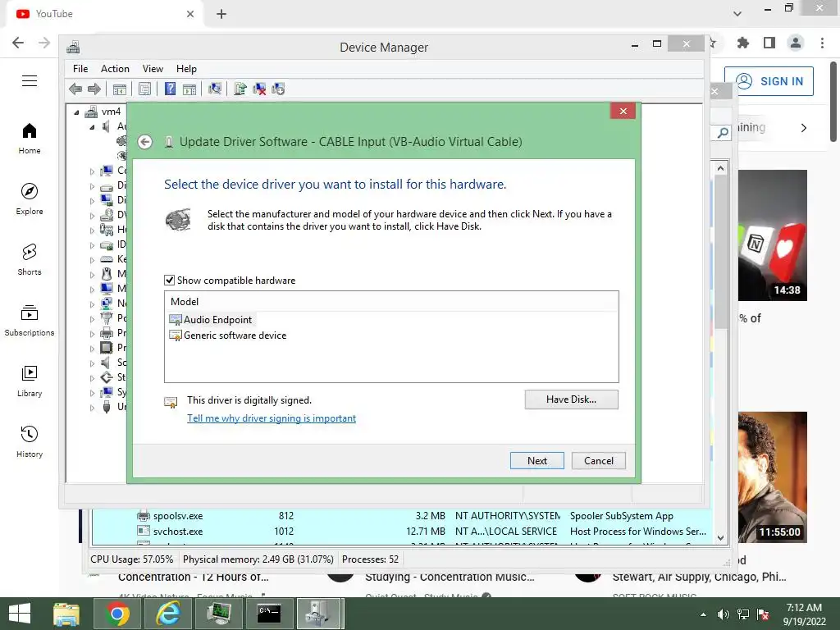
Task: Expand the Network adapters tree node
Action: 92,304
